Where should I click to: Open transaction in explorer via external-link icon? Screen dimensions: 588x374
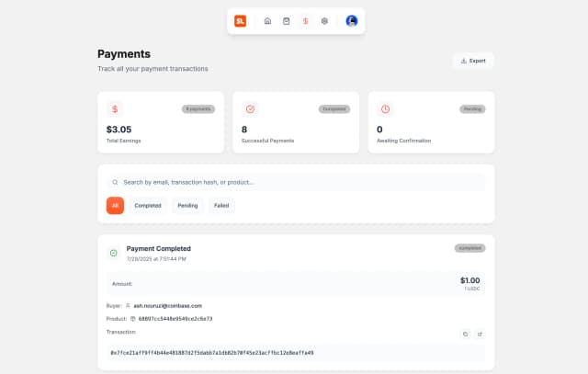[480, 334]
